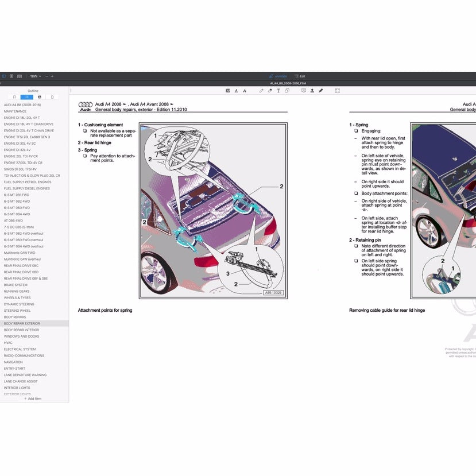Select the BODY REPAIR EXTERIOR outline entry
The image size is (476, 476).
(x=21, y=323)
